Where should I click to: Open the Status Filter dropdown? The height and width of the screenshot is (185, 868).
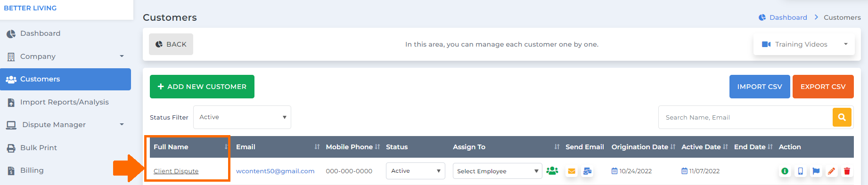[242, 117]
